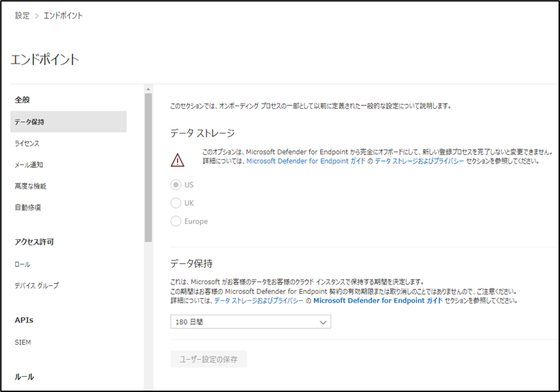This screenshot has width=560, height=392.
Task: Expand the 180 日間 retention dropdown
Action: pos(251,321)
